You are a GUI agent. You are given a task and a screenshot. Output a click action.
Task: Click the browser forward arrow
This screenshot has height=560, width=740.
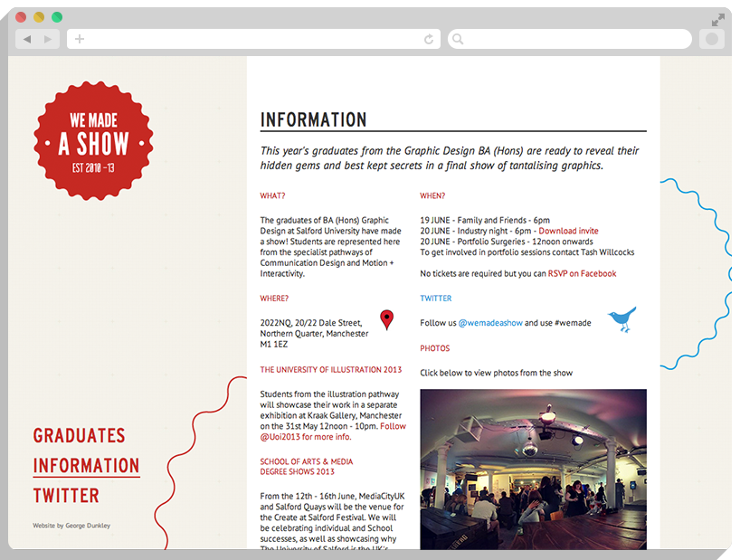pos(46,39)
